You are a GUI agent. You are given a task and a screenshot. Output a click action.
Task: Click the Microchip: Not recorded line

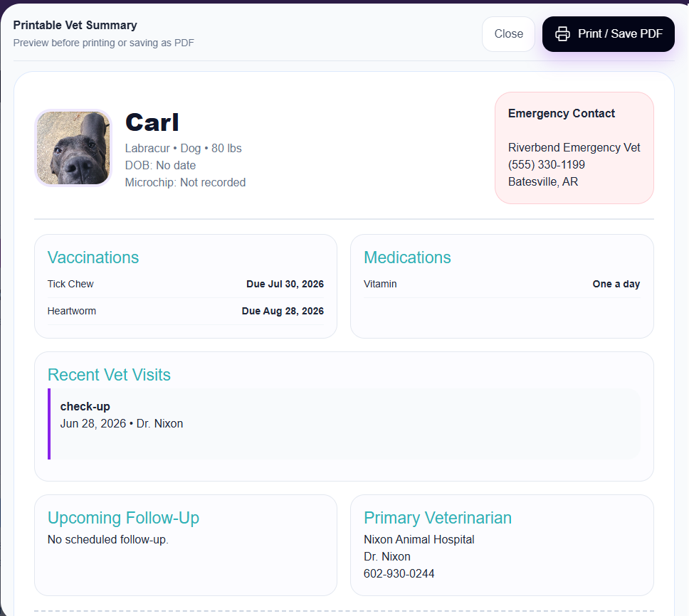[x=185, y=182]
